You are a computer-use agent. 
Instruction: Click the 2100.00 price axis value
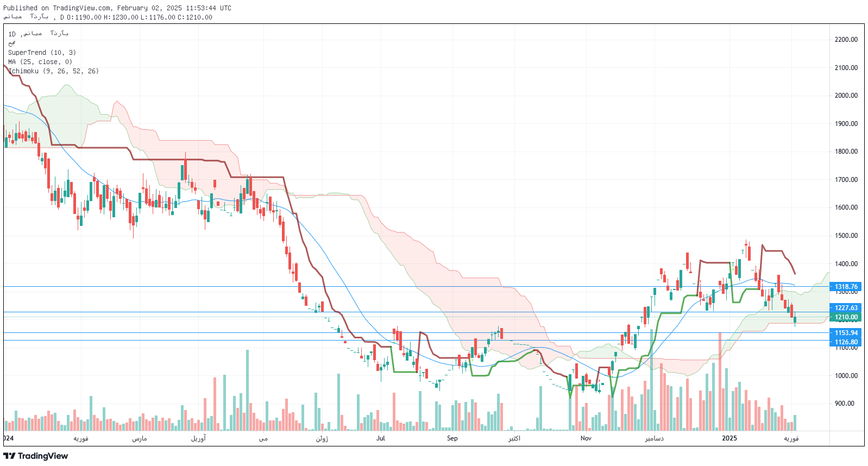coord(846,68)
